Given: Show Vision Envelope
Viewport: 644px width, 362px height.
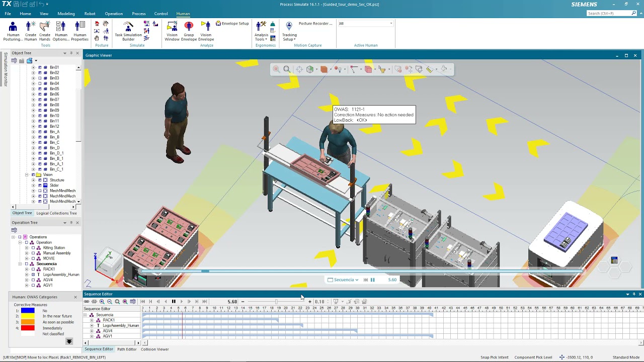Looking at the screenshot, I should [206, 31].
